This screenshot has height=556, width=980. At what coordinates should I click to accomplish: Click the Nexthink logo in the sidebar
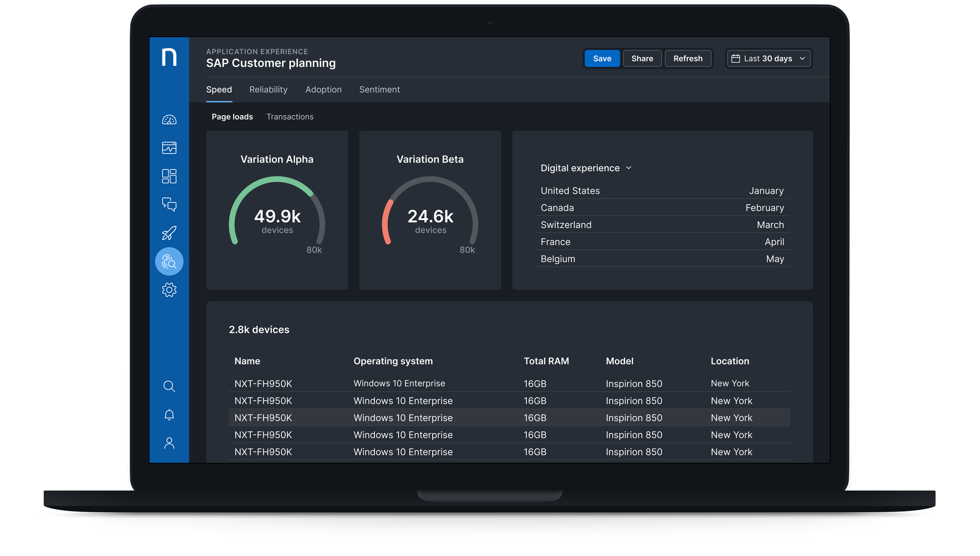169,57
